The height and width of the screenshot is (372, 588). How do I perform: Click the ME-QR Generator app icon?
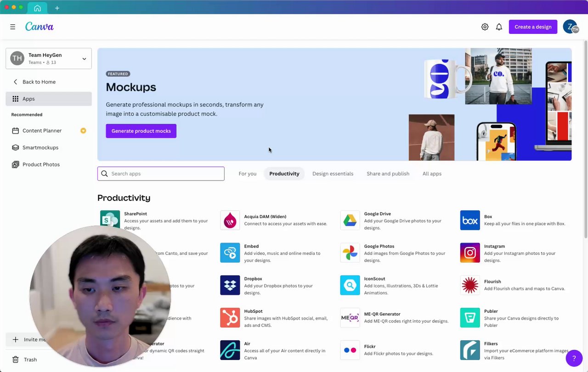click(350, 318)
